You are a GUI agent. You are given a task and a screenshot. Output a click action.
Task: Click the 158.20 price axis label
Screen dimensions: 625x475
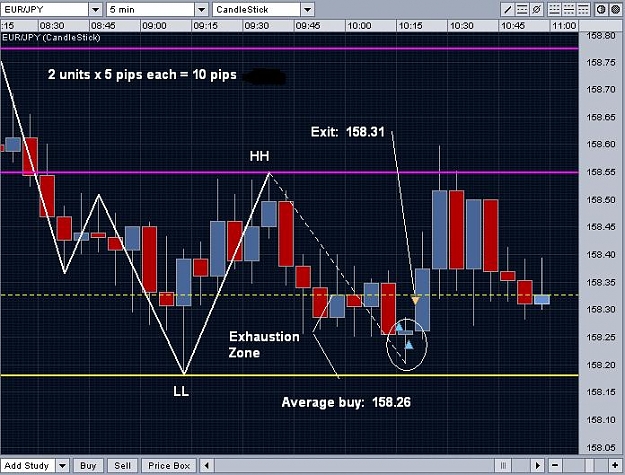pyautogui.click(x=600, y=365)
